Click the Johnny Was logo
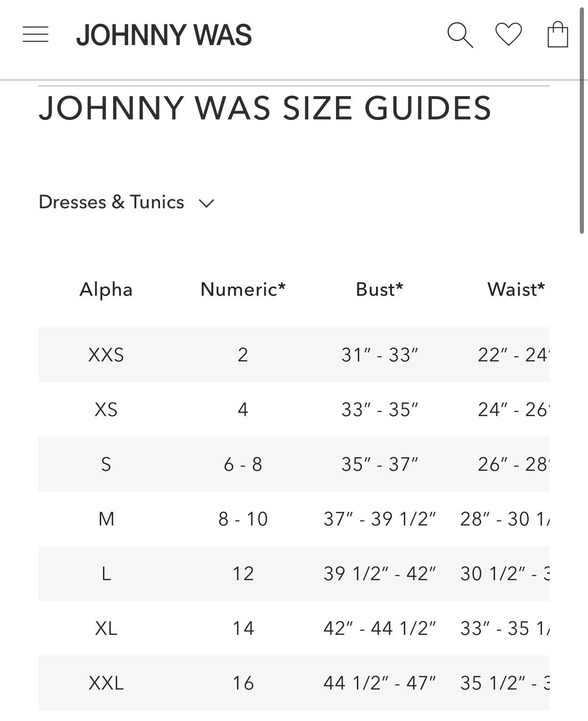This screenshot has height=721, width=588. click(x=164, y=35)
